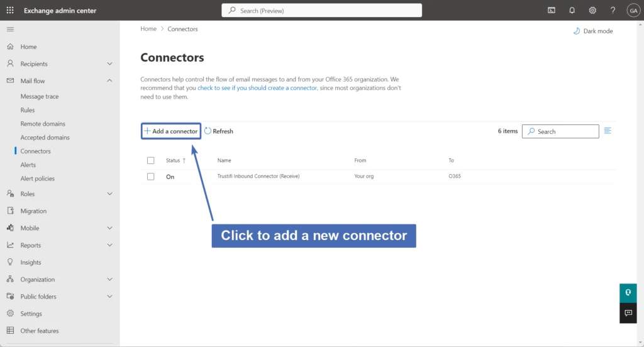The height and width of the screenshot is (347, 644).
Task: Go to Accepted domains page
Action: [45, 138]
